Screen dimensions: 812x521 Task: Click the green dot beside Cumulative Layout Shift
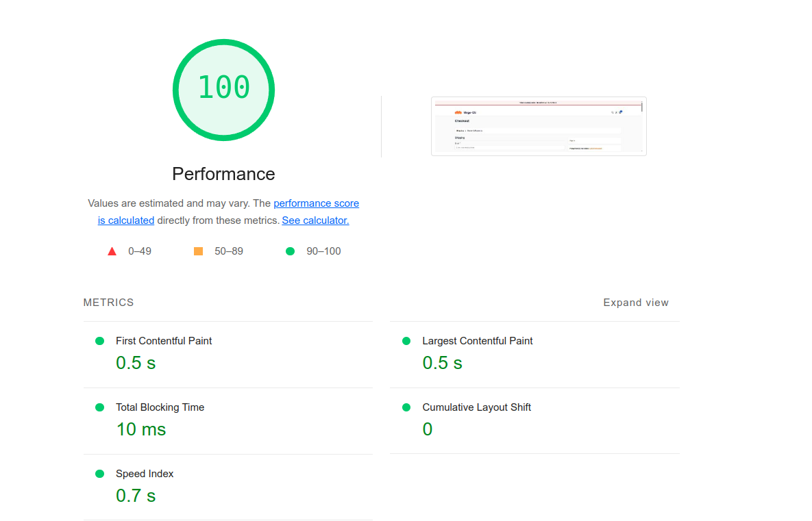coord(406,407)
